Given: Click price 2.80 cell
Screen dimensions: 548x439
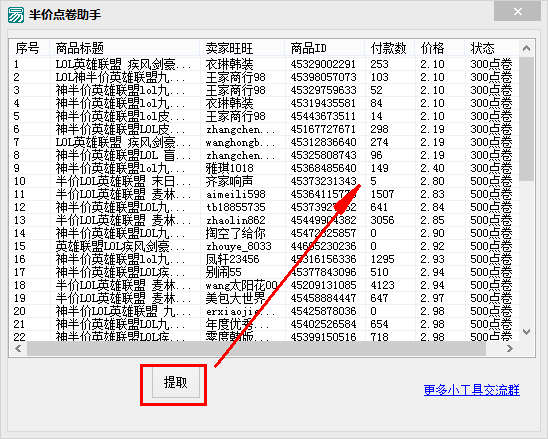Looking at the screenshot, I should (432, 181).
